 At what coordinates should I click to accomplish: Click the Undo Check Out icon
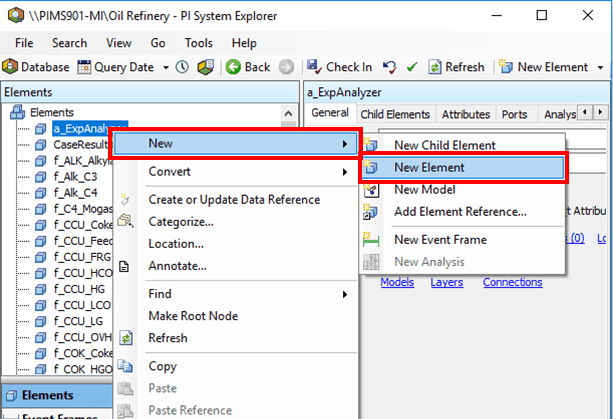click(x=389, y=67)
